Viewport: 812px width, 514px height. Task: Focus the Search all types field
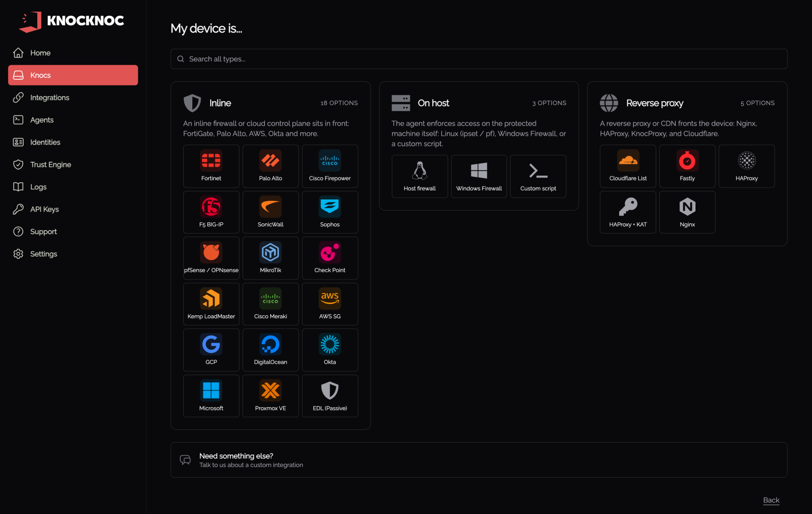[479, 59]
